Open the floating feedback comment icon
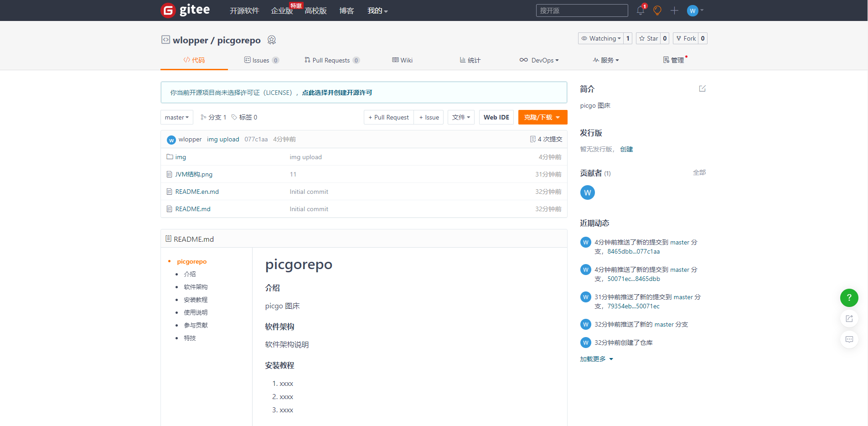 tap(849, 339)
